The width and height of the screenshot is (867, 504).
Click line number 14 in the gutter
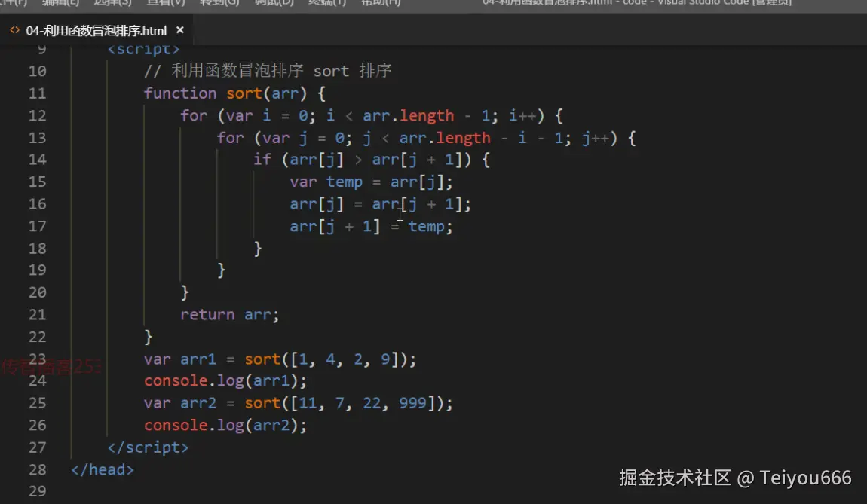[x=37, y=160]
